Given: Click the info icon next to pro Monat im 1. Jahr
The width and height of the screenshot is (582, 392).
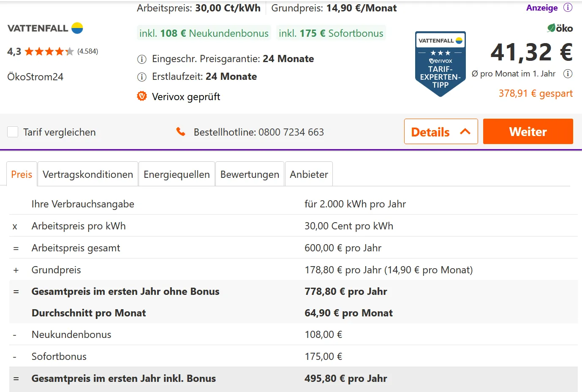Looking at the screenshot, I should [568, 74].
